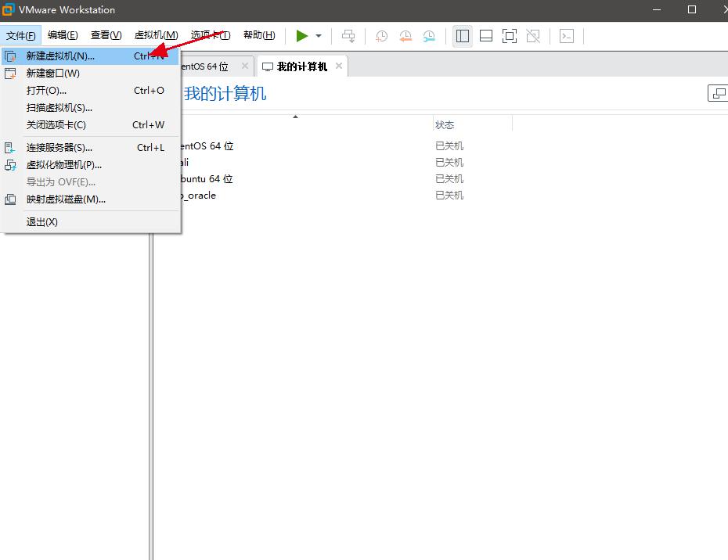Select 关闭选项卡(C) menu entry
The height and width of the screenshot is (560, 728).
pos(91,125)
